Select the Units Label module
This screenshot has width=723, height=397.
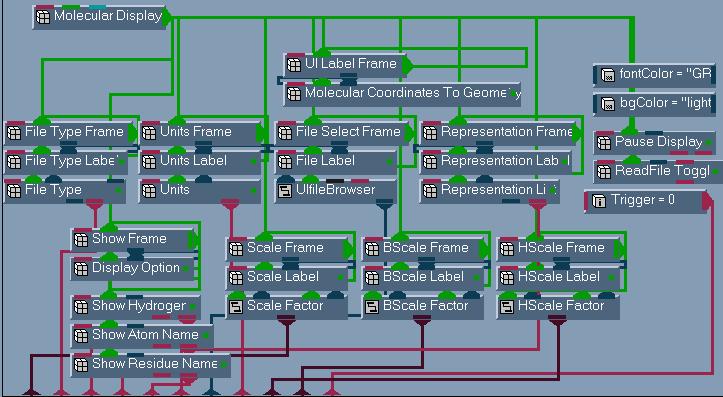pos(200,161)
